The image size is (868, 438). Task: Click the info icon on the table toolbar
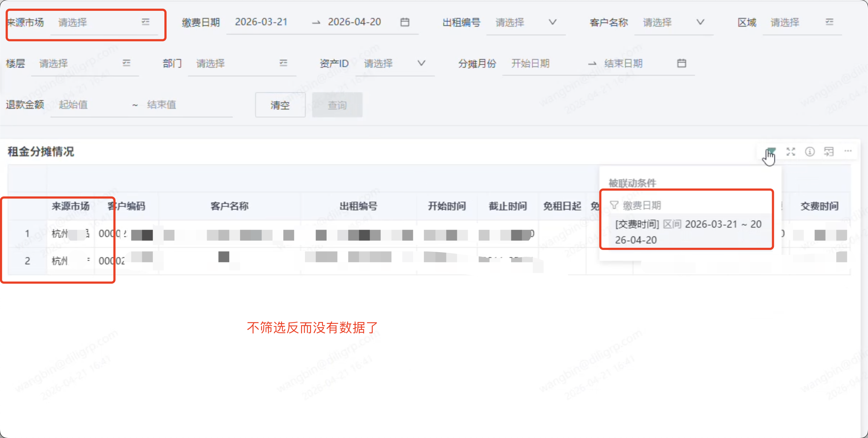[810, 151]
